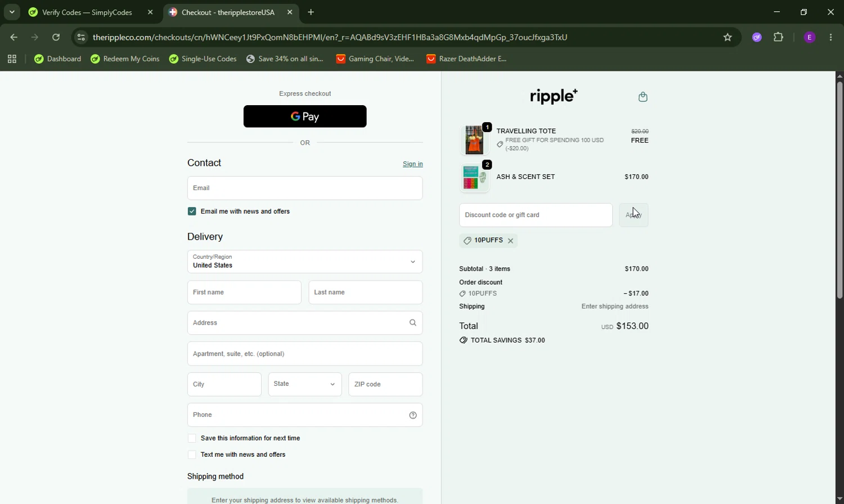Click the Apartment, suite field
The height and width of the screenshot is (504, 844).
click(305, 354)
